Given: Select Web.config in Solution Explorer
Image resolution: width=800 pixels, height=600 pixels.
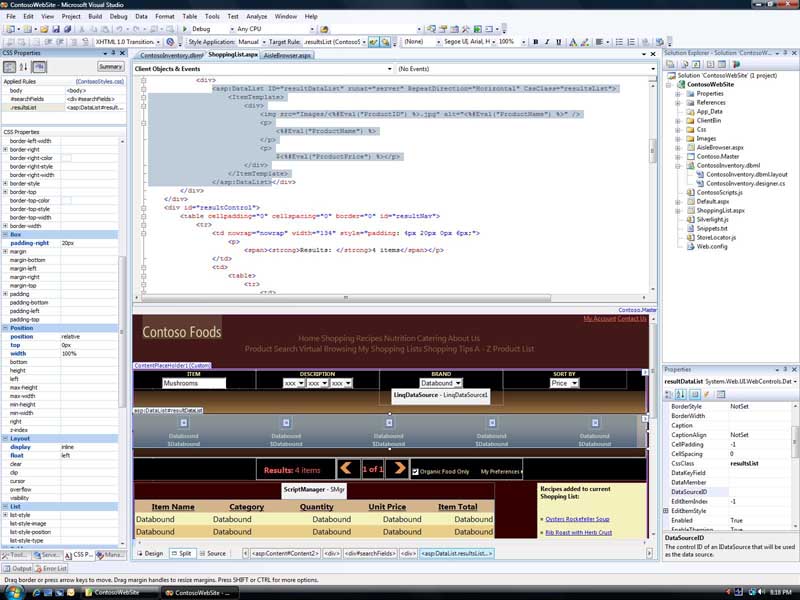Looking at the screenshot, I should coord(711,246).
